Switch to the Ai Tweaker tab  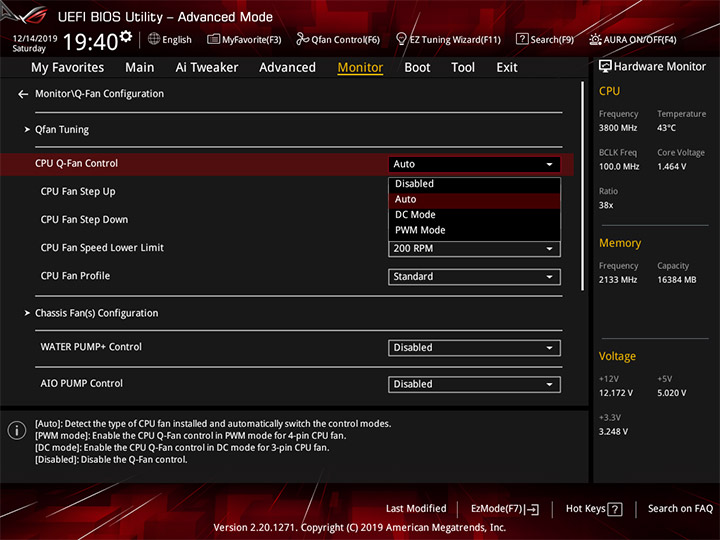click(x=207, y=68)
